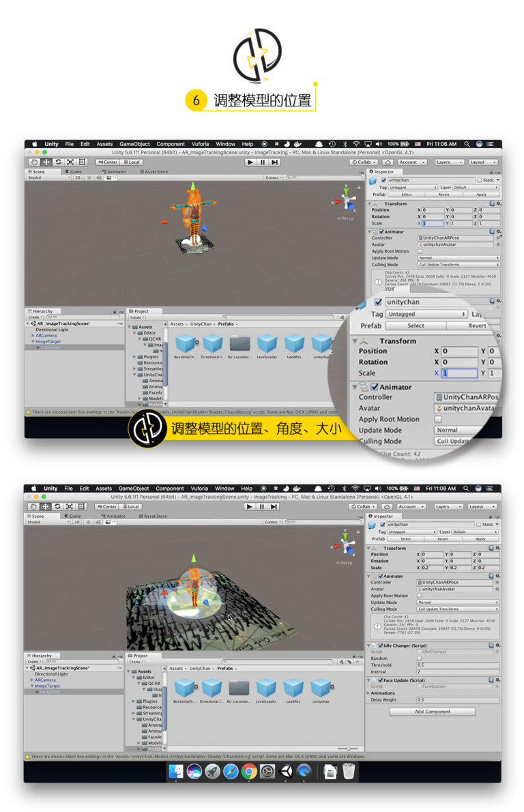Screen dimensions: 524x812
Task: Open the Vuforia menu in lower menu bar
Action: click(x=199, y=489)
